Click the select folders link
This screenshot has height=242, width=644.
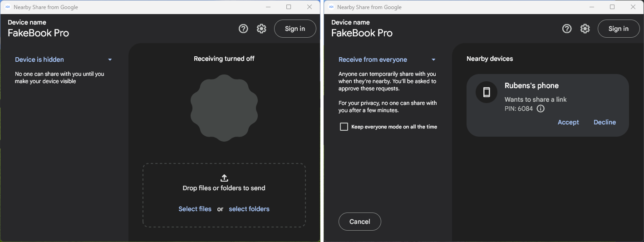[249, 209]
